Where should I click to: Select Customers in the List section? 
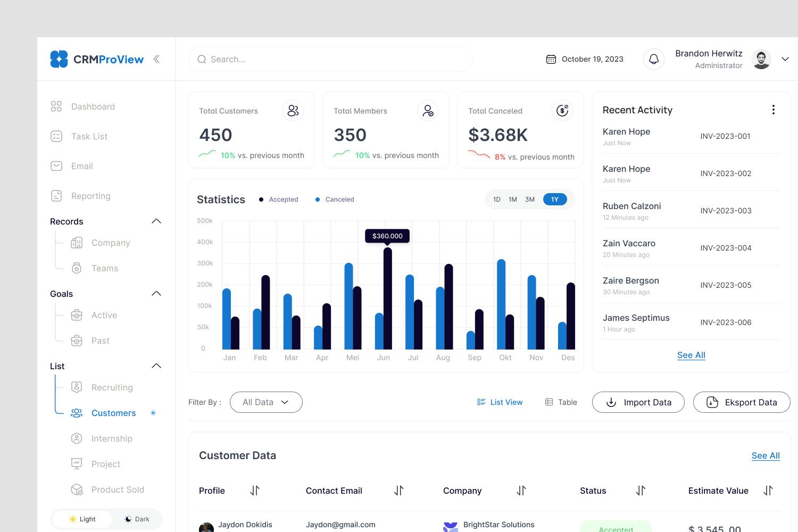click(103, 413)
